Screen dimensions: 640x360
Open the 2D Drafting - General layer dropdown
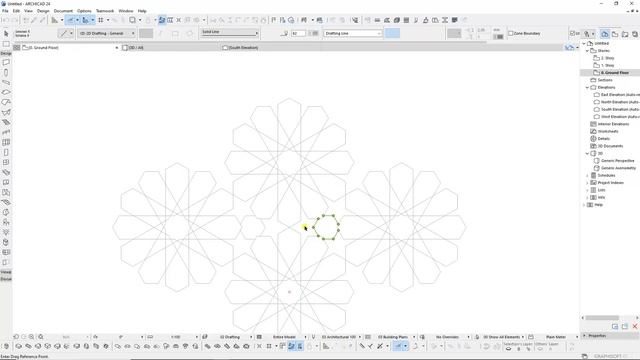[x=107, y=33]
